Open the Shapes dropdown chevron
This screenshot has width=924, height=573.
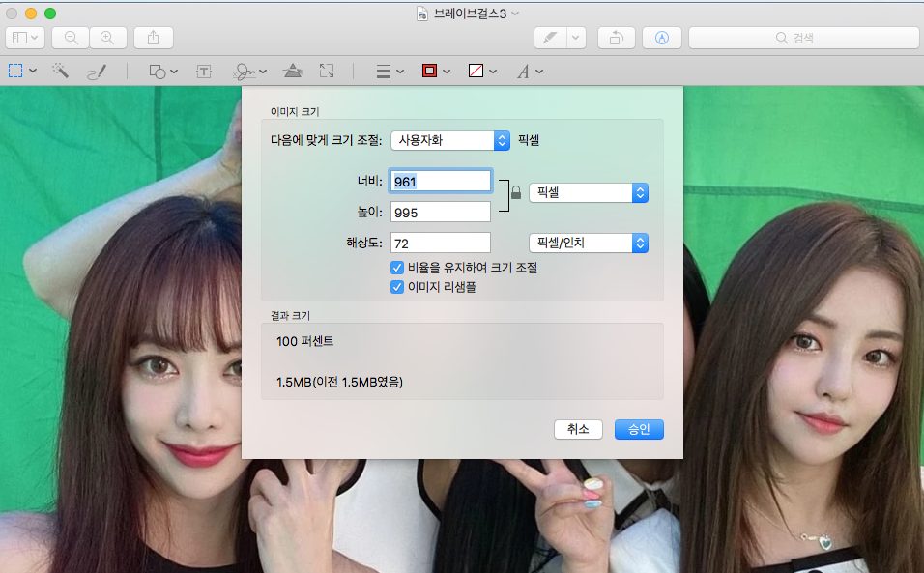coord(174,72)
